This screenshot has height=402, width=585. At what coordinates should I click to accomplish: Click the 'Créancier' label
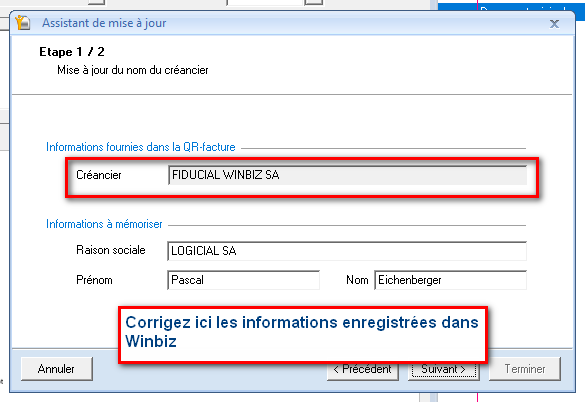click(x=98, y=175)
